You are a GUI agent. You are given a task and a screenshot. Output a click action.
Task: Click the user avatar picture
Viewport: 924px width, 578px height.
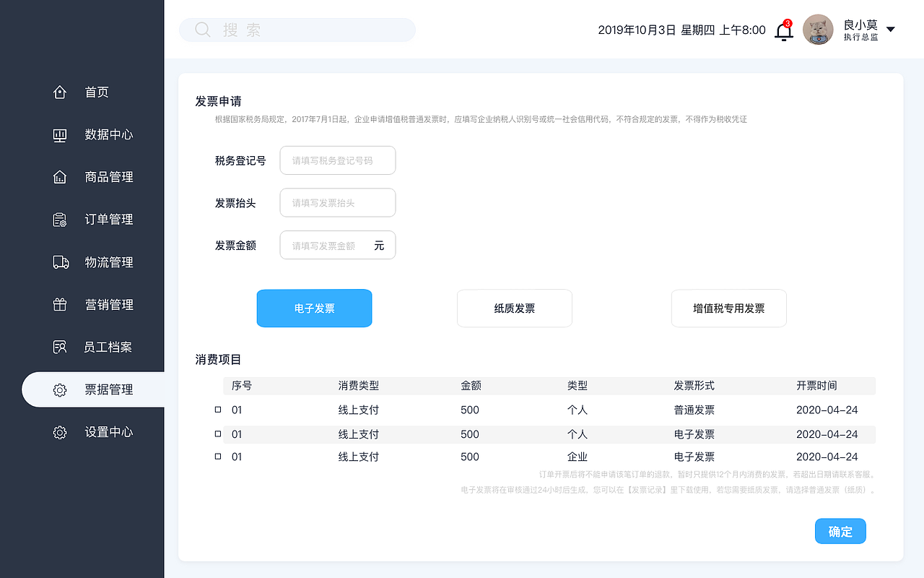pos(818,30)
